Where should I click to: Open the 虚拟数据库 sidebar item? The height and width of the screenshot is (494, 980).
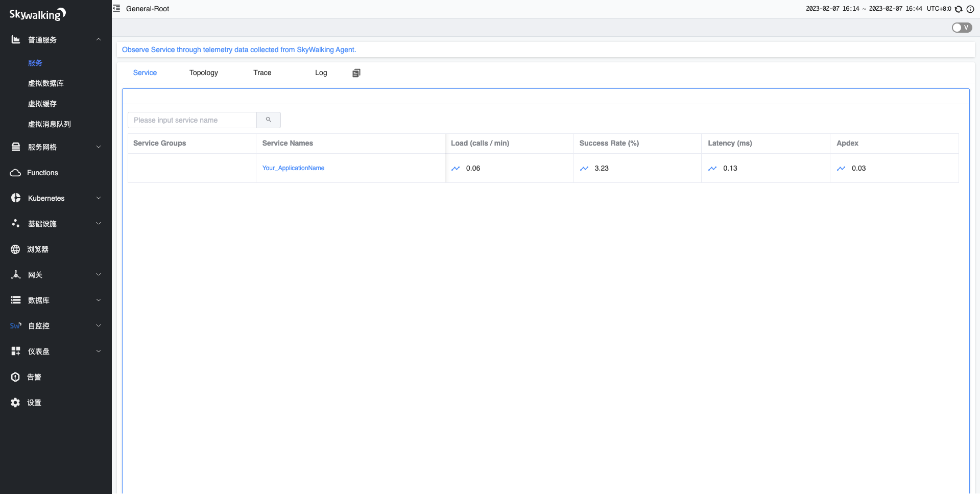click(46, 83)
